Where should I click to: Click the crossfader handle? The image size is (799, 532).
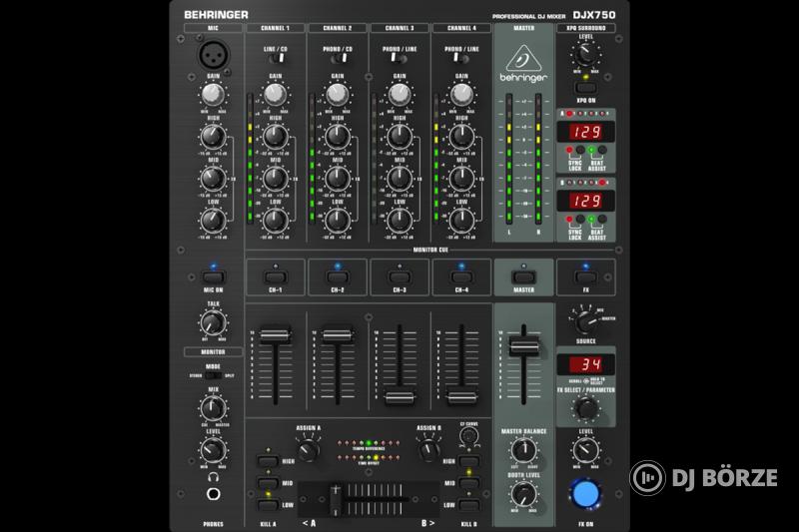(335, 500)
